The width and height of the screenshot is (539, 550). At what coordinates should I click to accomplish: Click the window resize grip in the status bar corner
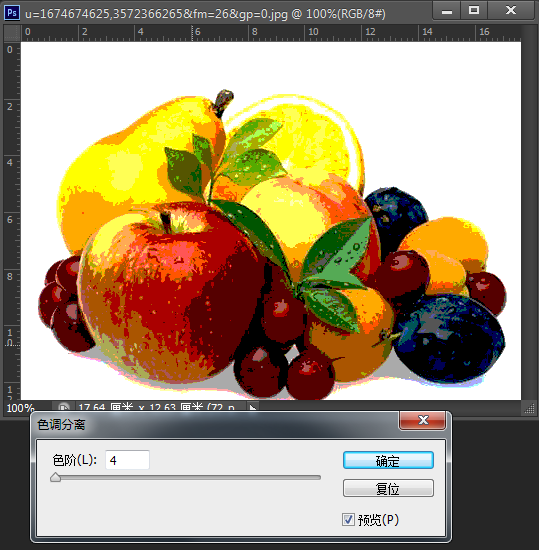(530, 408)
